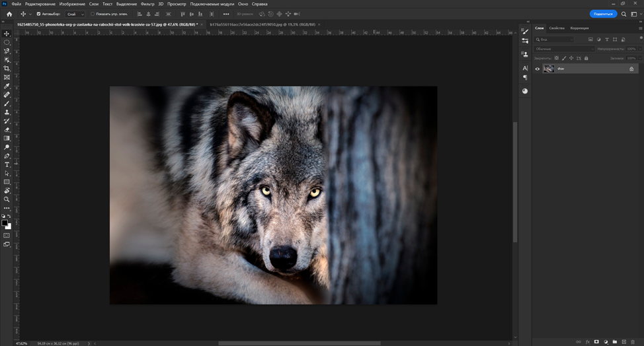The height and width of the screenshot is (346, 644).
Task: Select the Clone Stamp tool
Action: [x=7, y=112]
